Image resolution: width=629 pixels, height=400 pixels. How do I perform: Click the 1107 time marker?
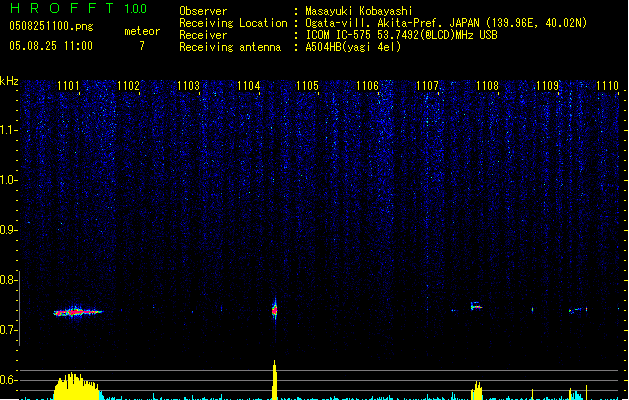coord(427,86)
